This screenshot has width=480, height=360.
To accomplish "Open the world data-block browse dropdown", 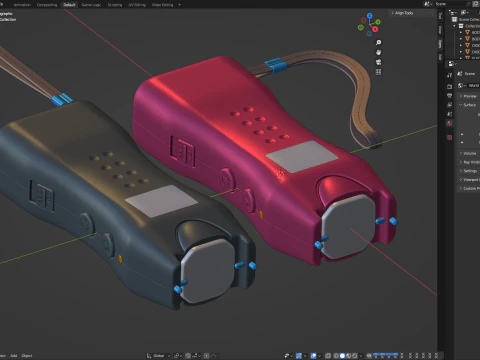I will point(461,86).
